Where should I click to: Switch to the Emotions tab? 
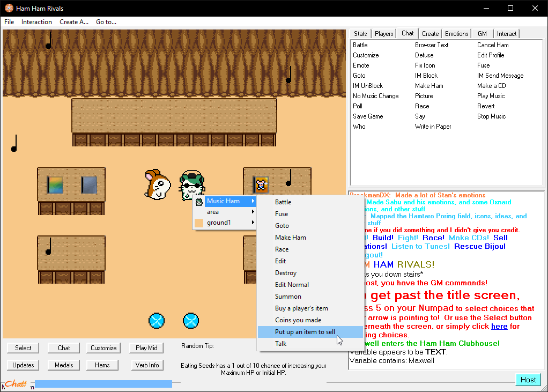(456, 34)
